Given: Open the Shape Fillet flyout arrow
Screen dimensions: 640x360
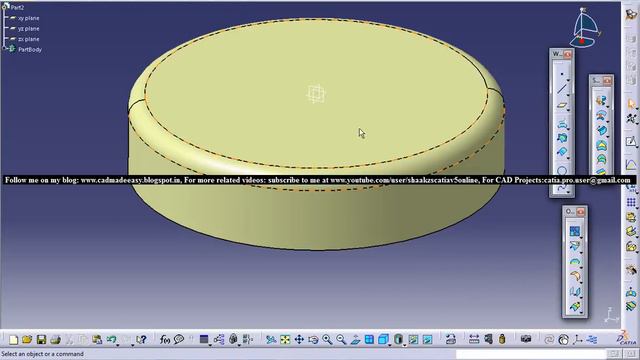Looking at the screenshot, I should tap(581, 282).
